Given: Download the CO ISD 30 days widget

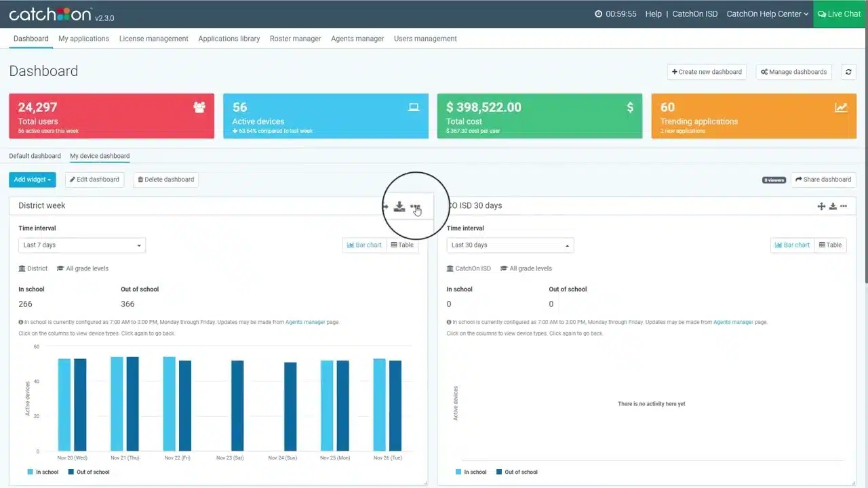Looking at the screenshot, I should tap(833, 206).
